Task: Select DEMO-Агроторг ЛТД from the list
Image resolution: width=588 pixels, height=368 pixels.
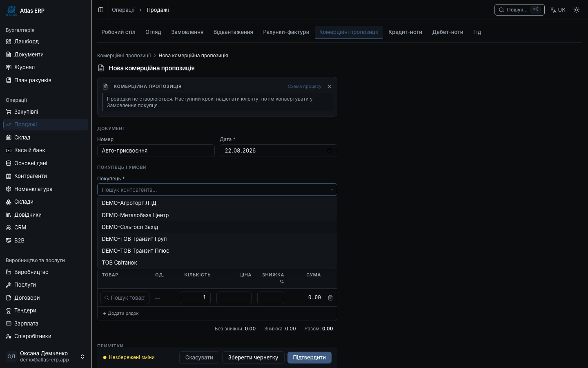Action: coord(217,203)
